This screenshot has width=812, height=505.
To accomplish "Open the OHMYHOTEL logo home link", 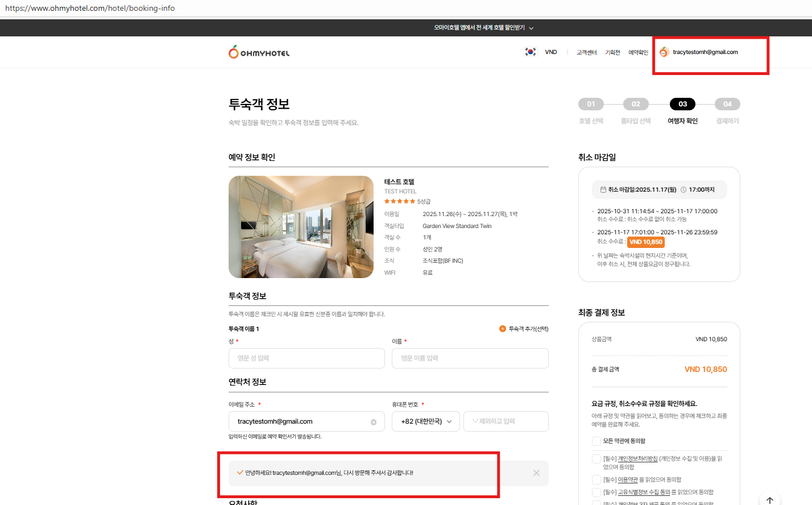I will (x=259, y=52).
